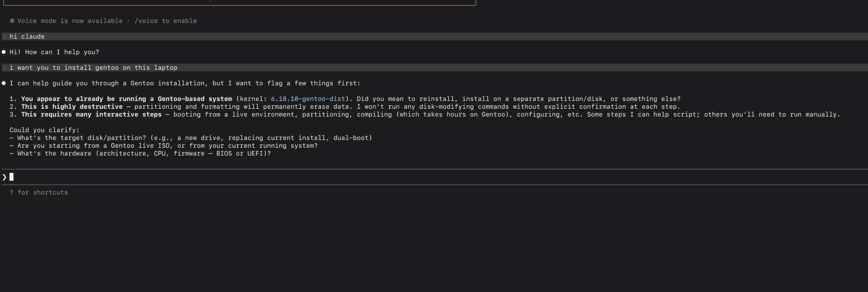Click the 'Hi! How can I help you?' reply
This screenshot has width=868, height=292.
(x=54, y=52)
